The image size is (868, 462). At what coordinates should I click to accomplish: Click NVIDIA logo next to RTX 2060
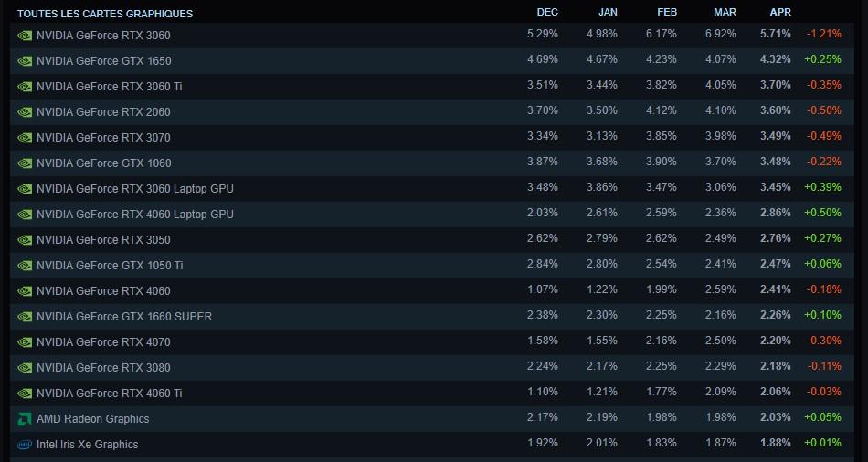click(x=25, y=112)
